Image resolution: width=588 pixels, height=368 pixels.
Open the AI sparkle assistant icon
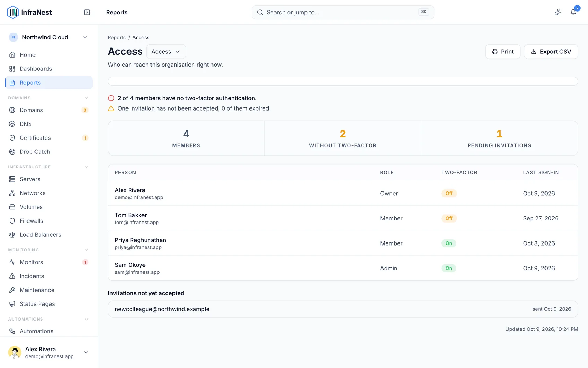tap(558, 12)
